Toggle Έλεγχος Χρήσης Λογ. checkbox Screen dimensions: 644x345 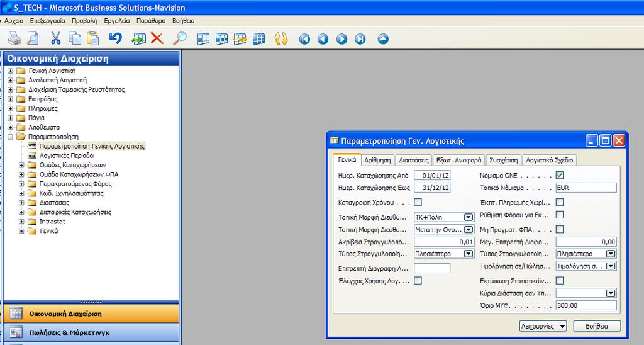418,280
